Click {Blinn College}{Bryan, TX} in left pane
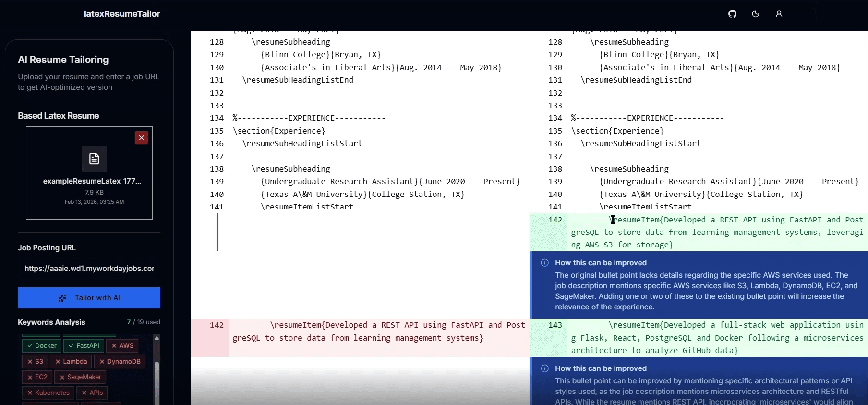This screenshot has height=405, width=868. 321,55
